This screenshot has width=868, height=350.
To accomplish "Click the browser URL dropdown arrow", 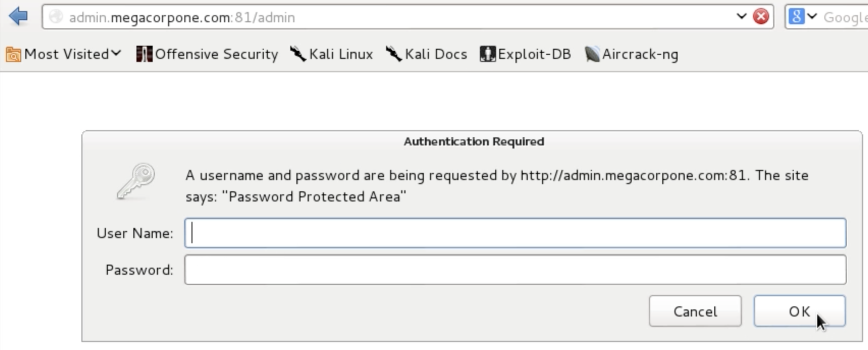I will pyautogui.click(x=742, y=16).
